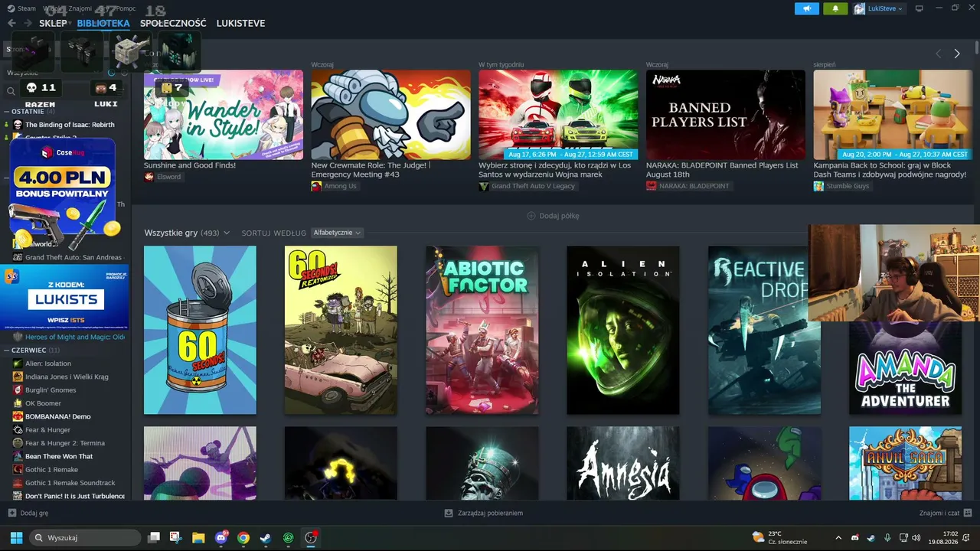
Task: Open Znajomi i czat friends panel
Action: click(946, 513)
